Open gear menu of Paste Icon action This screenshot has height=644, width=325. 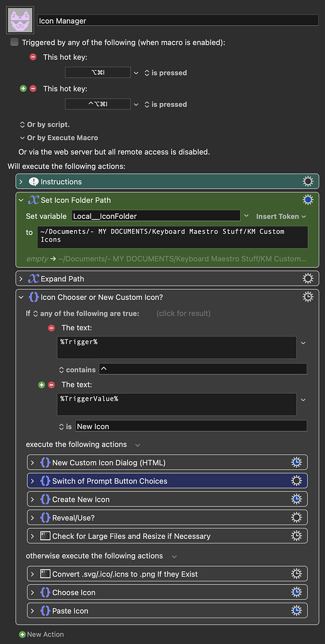coord(296,611)
